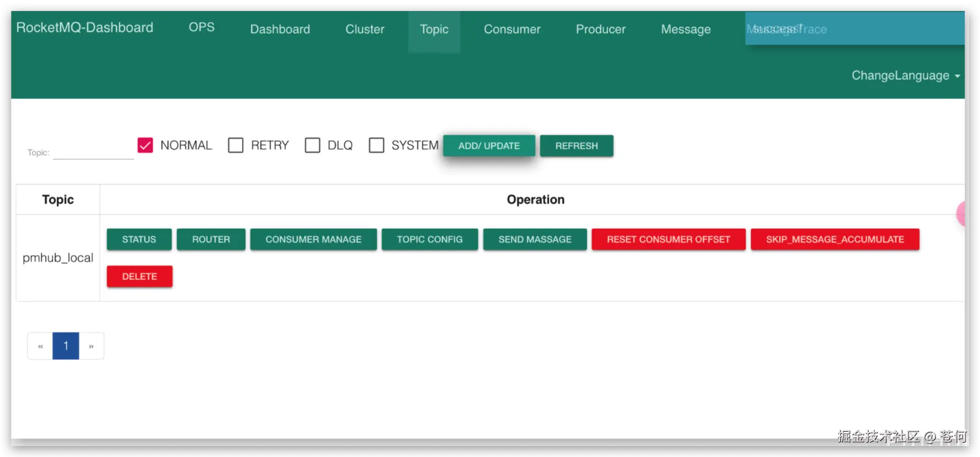
Task: Open ROUTER for pmhub_local
Action: point(211,239)
